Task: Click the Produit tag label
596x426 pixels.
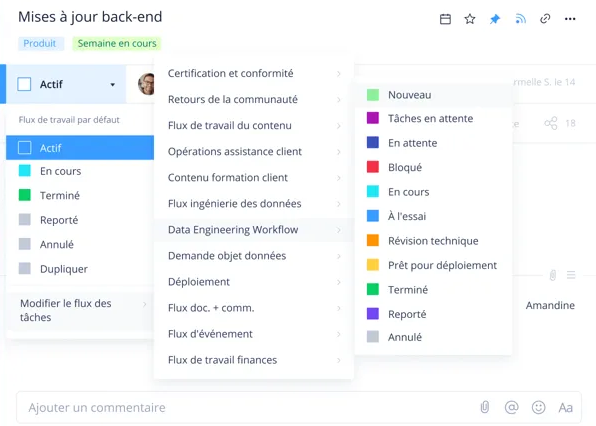Action: (x=40, y=43)
